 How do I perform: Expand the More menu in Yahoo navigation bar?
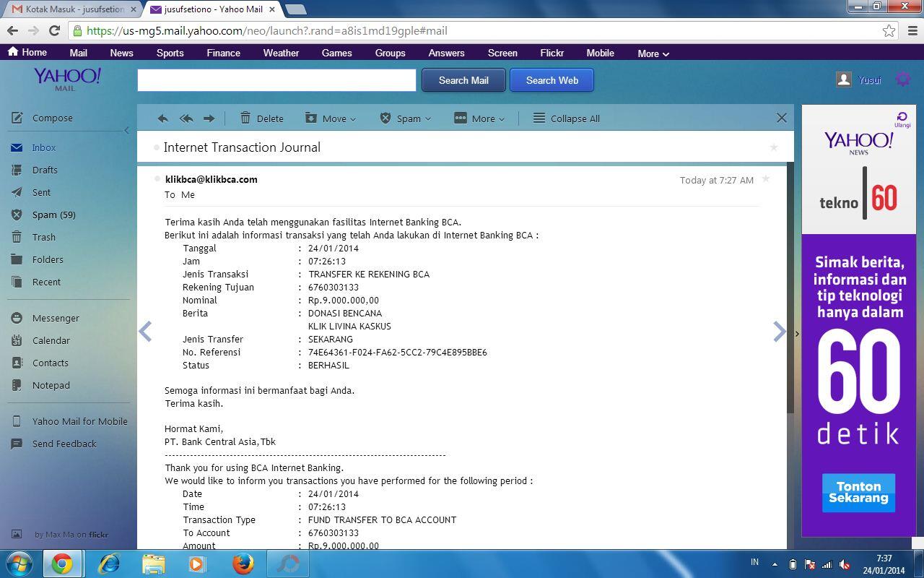click(653, 53)
